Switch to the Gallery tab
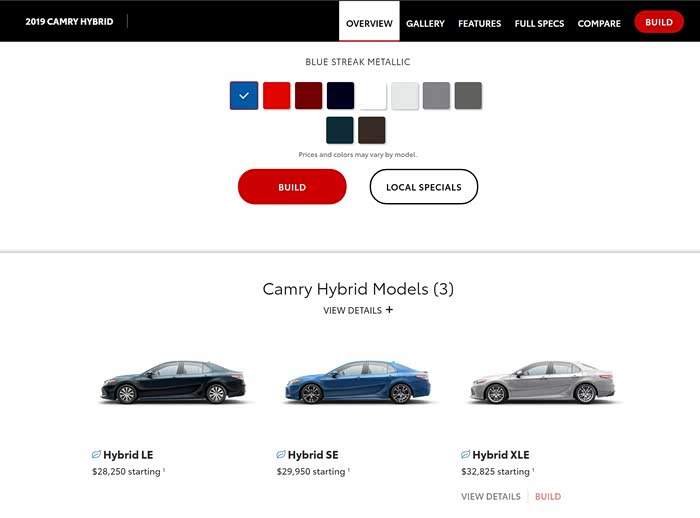700x518 pixels. click(x=425, y=24)
